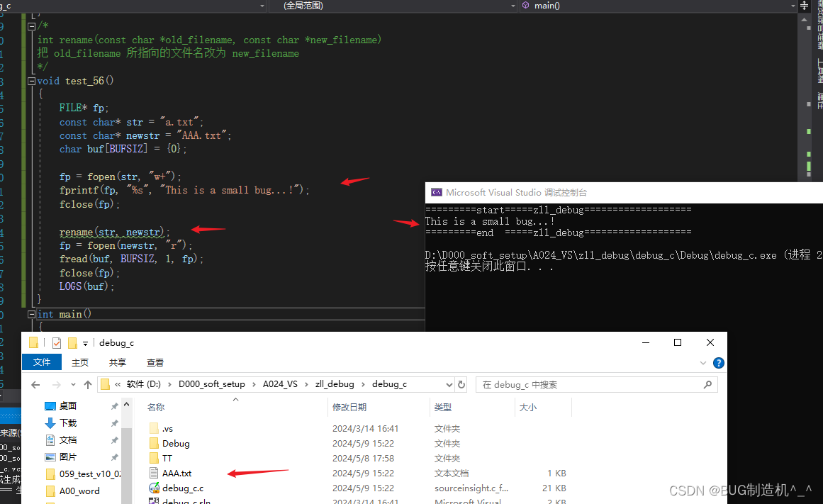Unpin 桌面 using its pin icon
Viewport: 823px width, 504px height.
(114, 406)
